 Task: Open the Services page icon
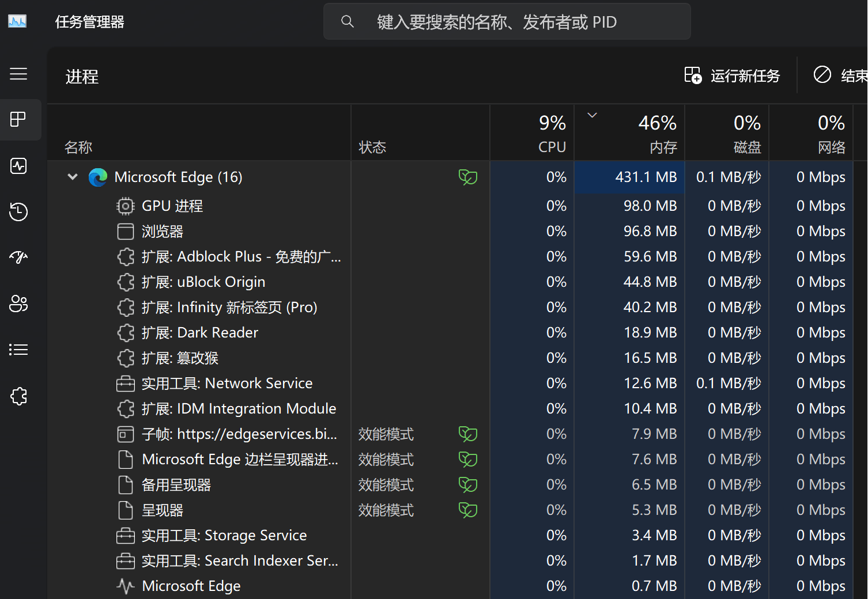point(18,396)
